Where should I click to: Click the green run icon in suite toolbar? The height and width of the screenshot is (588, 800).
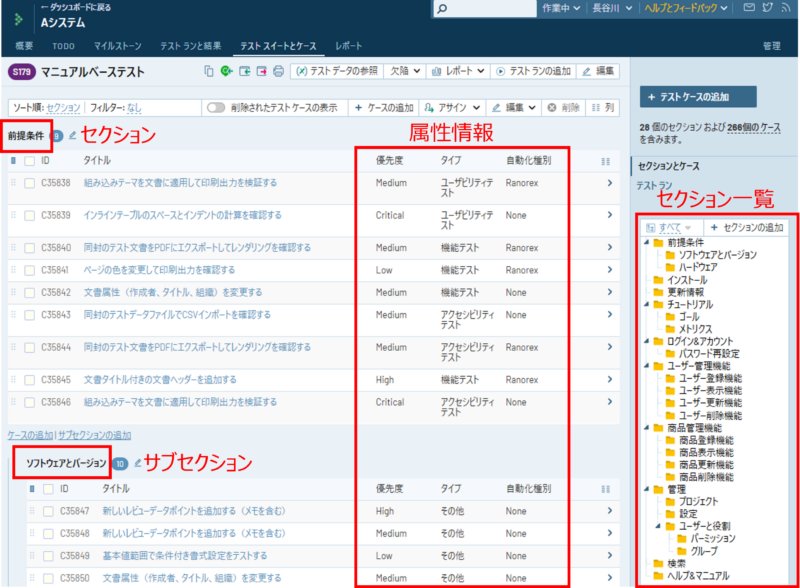click(227, 71)
